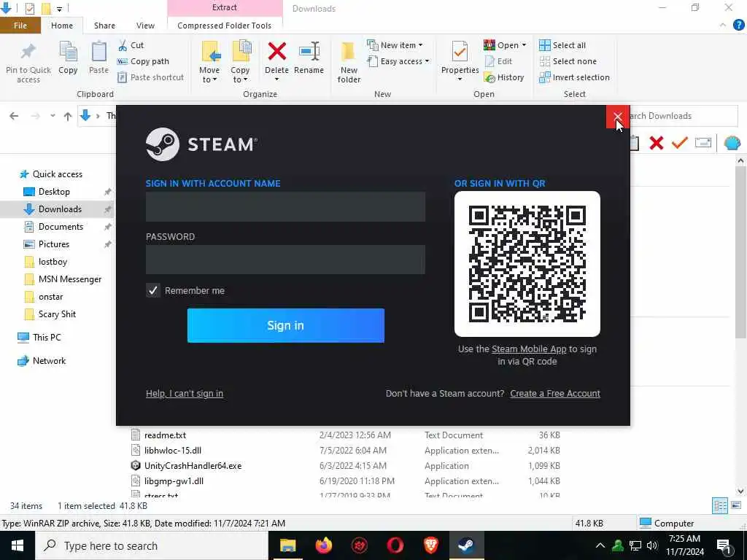Show hidden system tray icons
This screenshot has height=560, width=747.
[x=600, y=545]
